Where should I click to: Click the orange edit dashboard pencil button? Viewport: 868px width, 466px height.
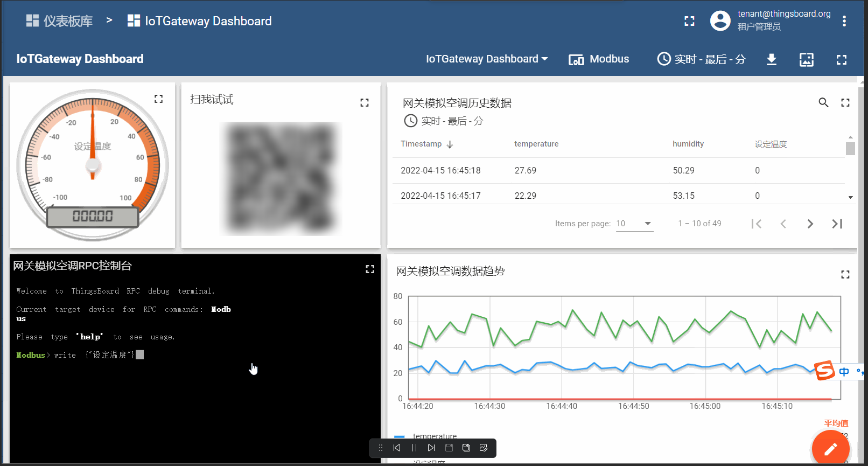tap(830, 449)
